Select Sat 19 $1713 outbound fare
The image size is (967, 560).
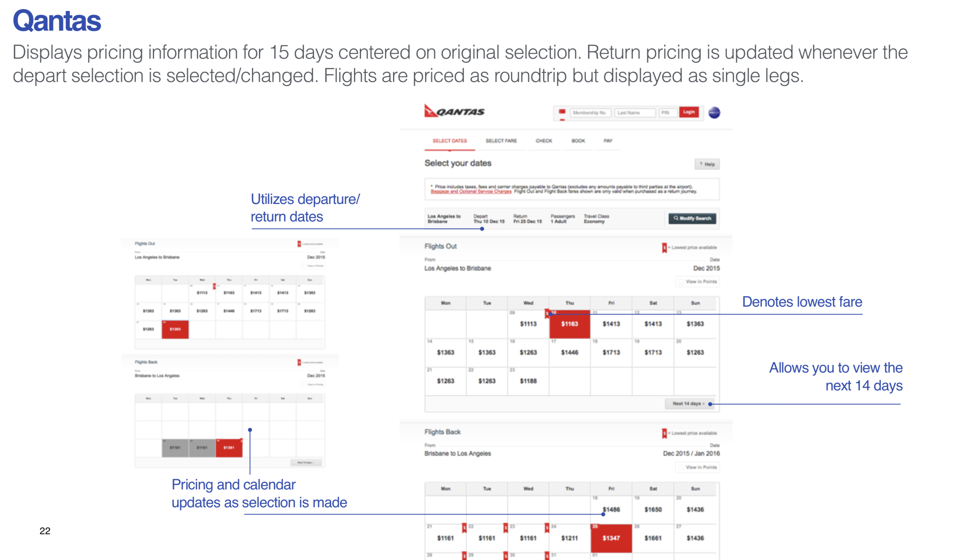point(653,352)
